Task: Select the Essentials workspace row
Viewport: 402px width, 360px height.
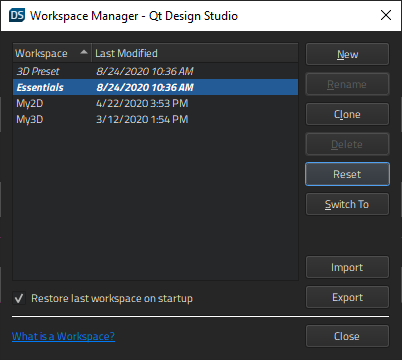Action: tap(155, 87)
